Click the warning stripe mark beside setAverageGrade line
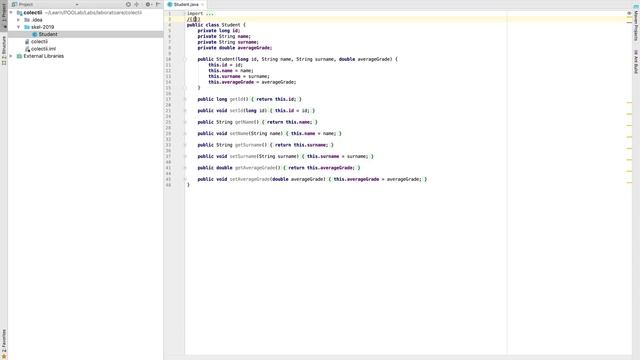Image resolution: width=640 pixels, height=360 pixels. point(629,182)
